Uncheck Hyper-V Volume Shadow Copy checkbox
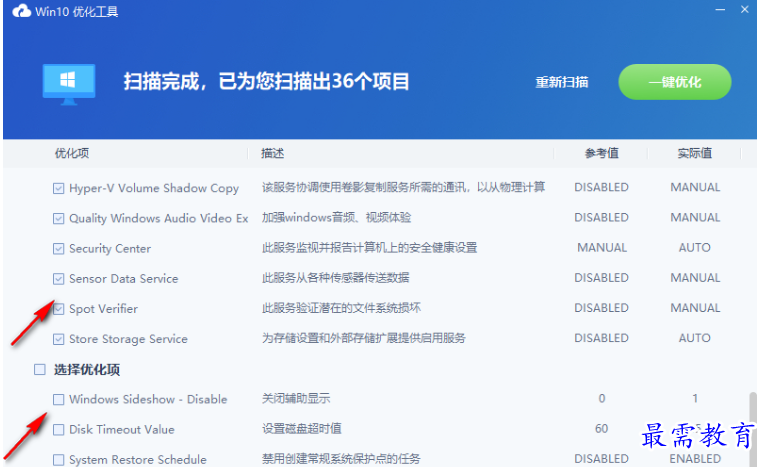Viewport: 763px width, 467px height. pos(58,188)
